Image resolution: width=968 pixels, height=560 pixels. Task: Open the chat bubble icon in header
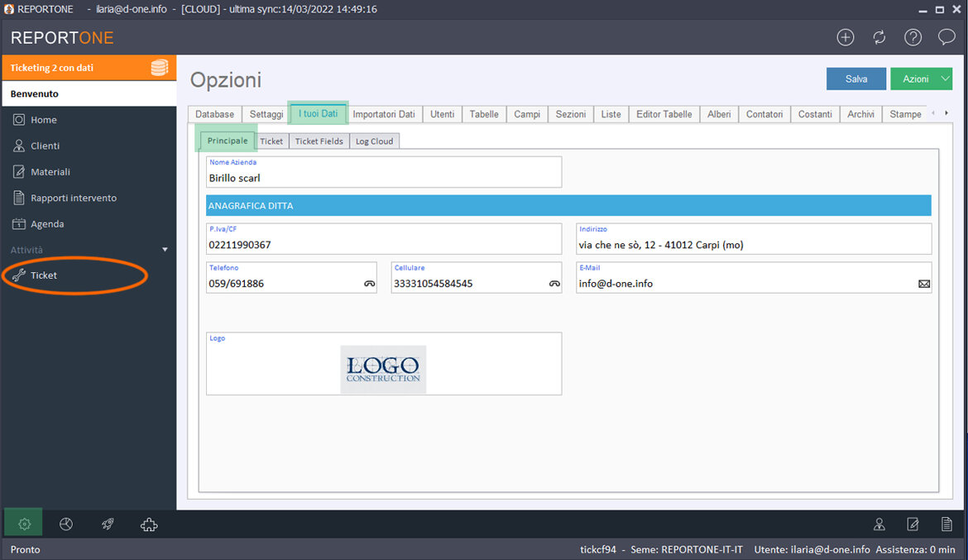click(946, 37)
